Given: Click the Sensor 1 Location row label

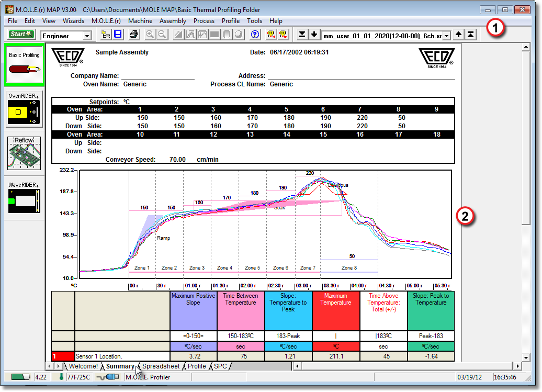Looking at the screenshot, I should coord(122,356).
